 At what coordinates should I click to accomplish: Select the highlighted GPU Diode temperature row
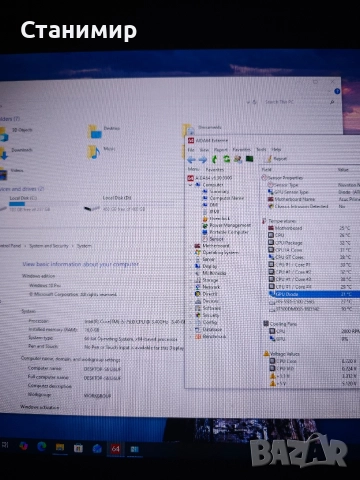pos(314,294)
